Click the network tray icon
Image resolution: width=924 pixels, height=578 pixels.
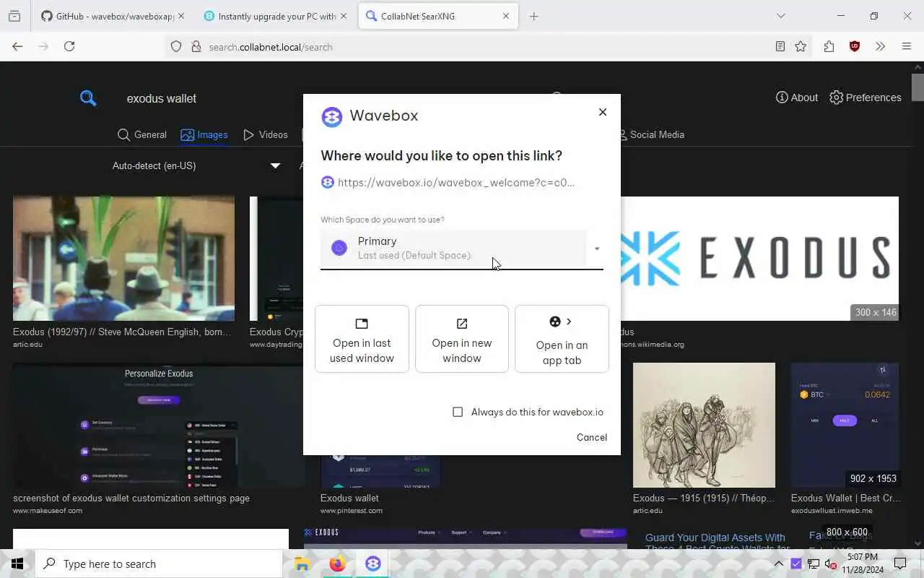[814, 564]
